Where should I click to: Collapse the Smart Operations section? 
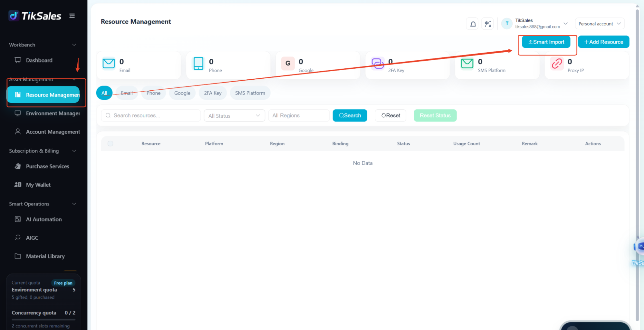tap(74, 204)
